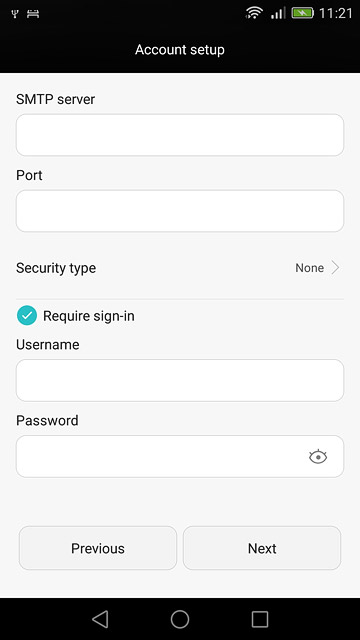
Task: Uncheck the Require sign-in checkbox
Action: 27,316
